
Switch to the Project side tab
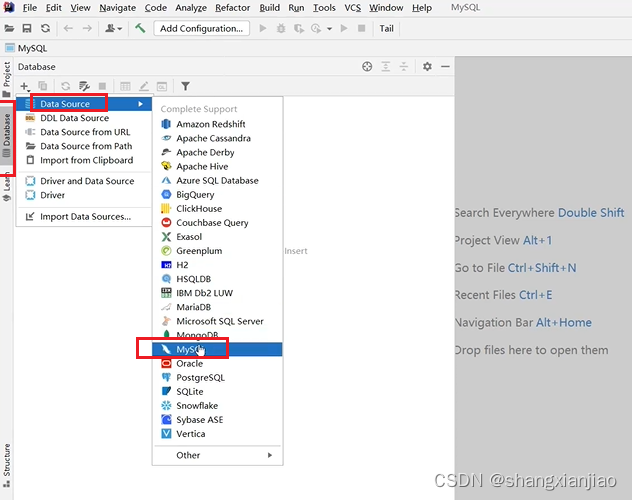(x=6, y=79)
